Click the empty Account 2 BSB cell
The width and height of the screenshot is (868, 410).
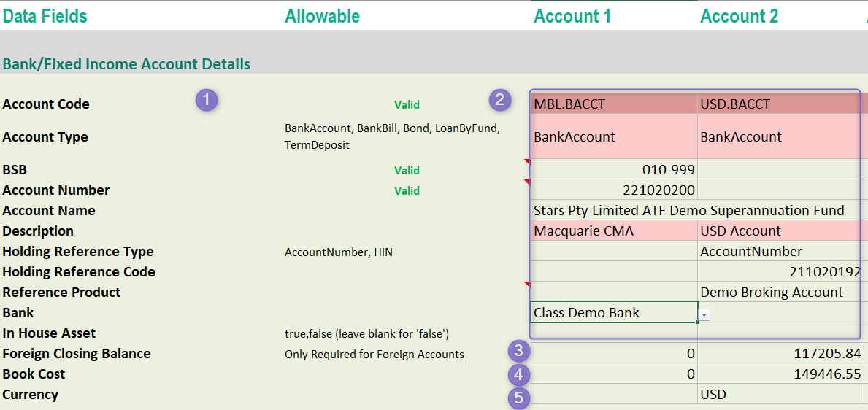click(780, 169)
